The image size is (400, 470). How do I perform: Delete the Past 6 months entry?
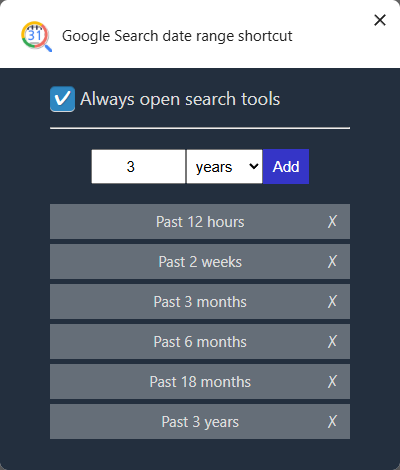[x=332, y=341]
